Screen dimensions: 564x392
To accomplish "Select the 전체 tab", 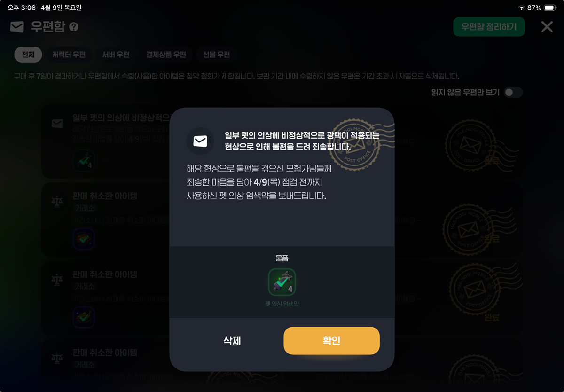I will [x=28, y=55].
